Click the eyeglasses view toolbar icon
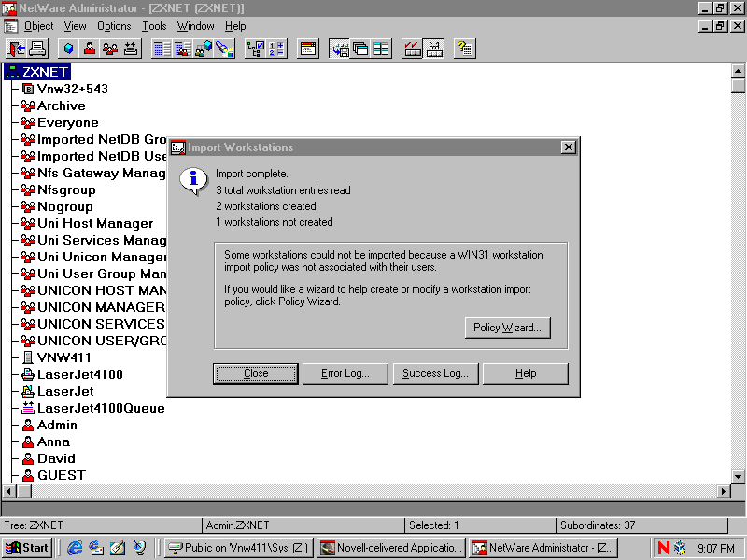Screen dimensions: 747x560 (x=433, y=49)
